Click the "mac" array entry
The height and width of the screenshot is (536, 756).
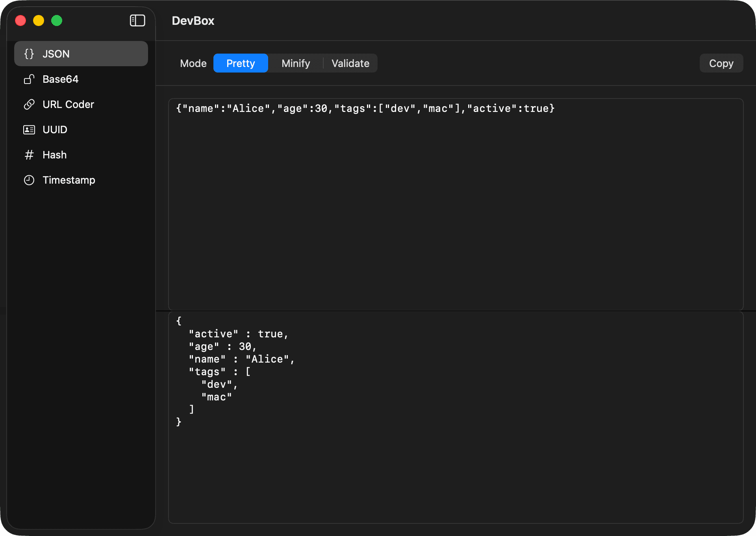217,397
